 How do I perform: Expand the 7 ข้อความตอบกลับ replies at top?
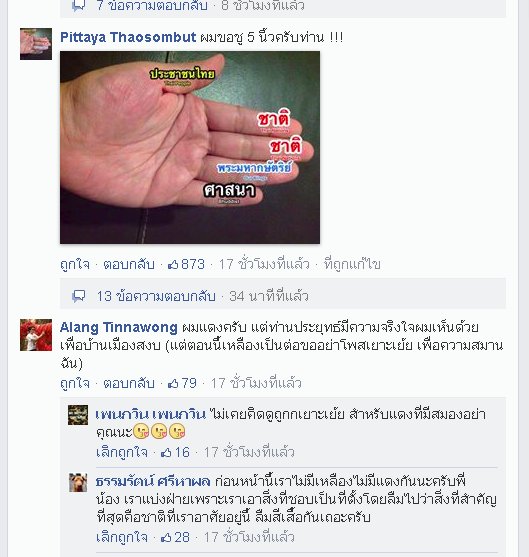[152, 6]
